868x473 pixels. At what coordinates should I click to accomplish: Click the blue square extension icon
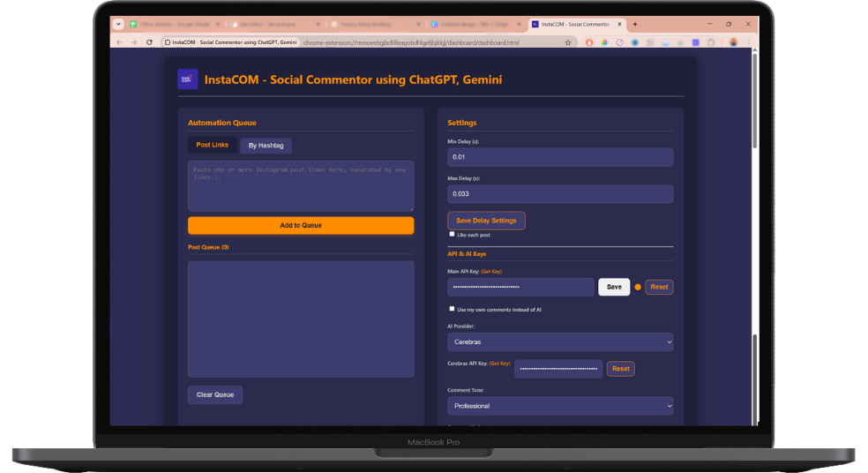696,42
